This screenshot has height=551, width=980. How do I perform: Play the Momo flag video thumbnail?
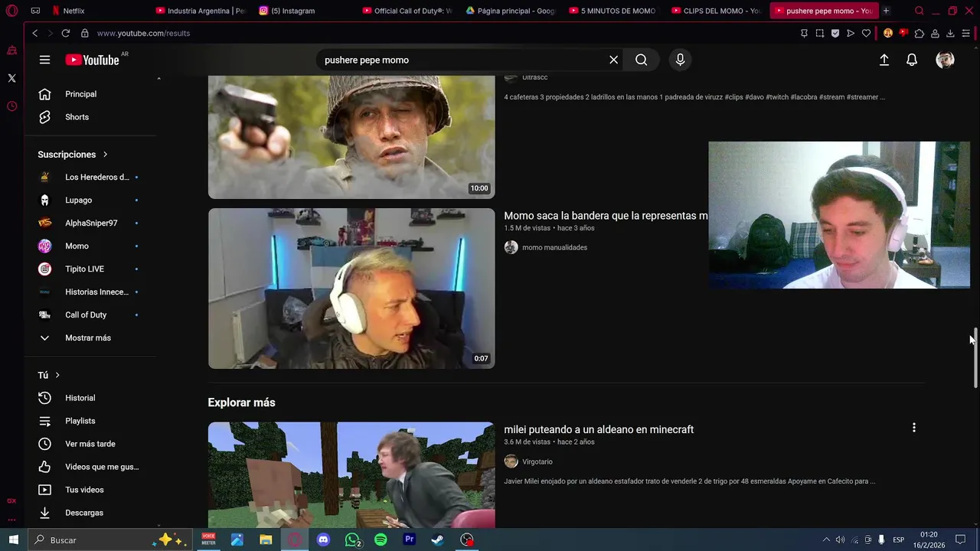click(351, 289)
